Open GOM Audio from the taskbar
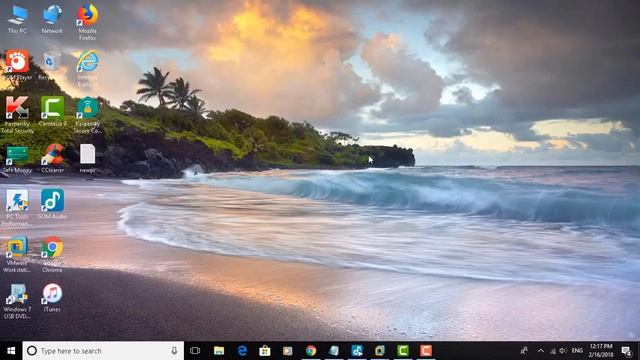 [x=357, y=351]
